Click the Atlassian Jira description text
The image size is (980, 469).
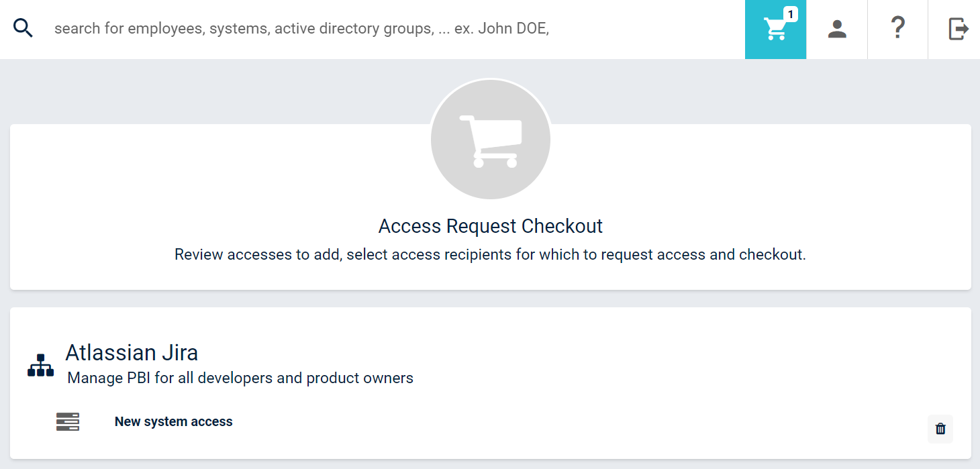tap(238, 378)
